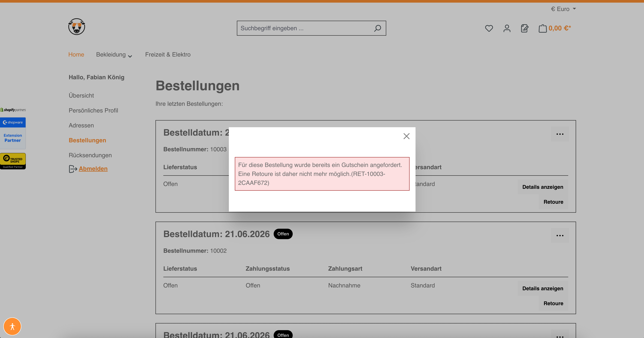This screenshot has height=338, width=644.
Task: Click Bestellnummer 10002 text
Action: [x=195, y=251]
